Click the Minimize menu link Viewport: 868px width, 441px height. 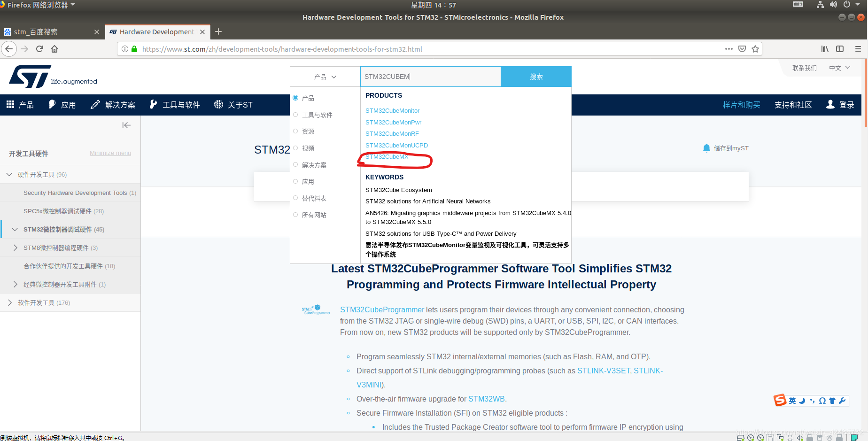[110, 153]
